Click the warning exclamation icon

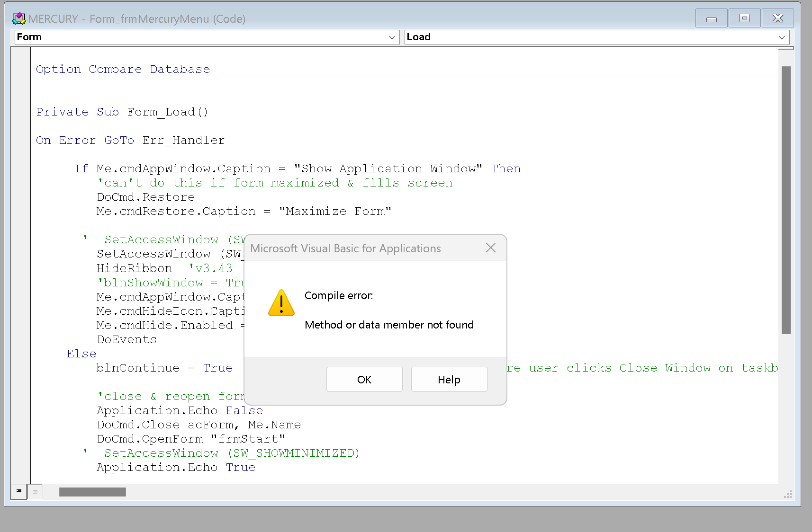pyautogui.click(x=281, y=303)
